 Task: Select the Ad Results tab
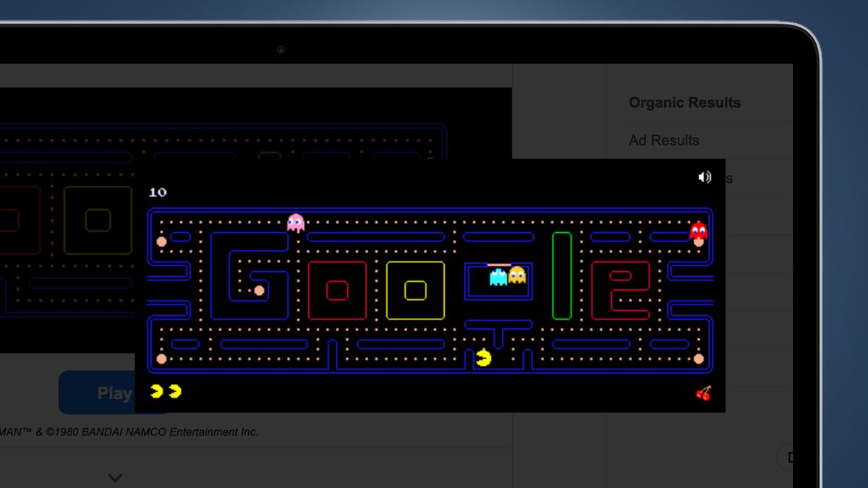(x=664, y=140)
